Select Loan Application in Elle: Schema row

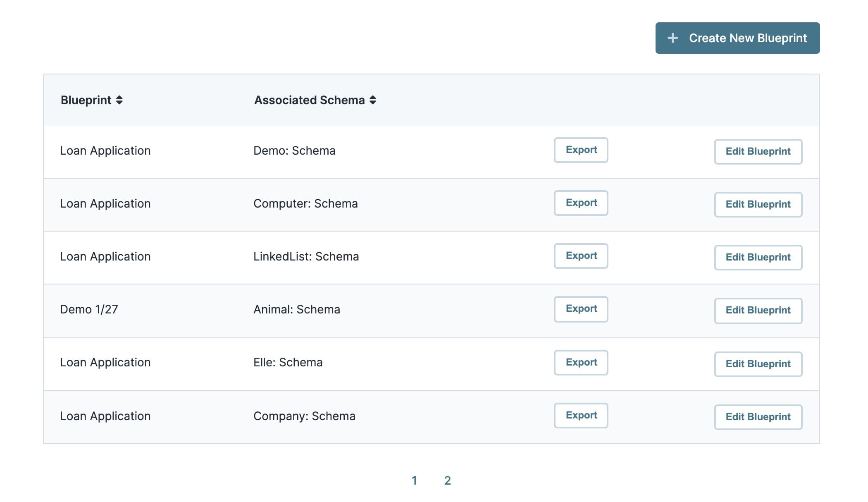click(x=105, y=363)
